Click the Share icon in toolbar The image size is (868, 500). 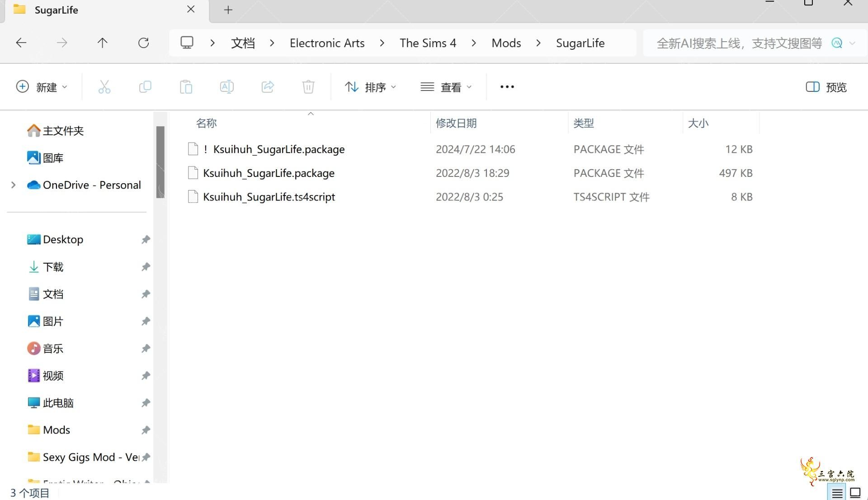point(268,87)
